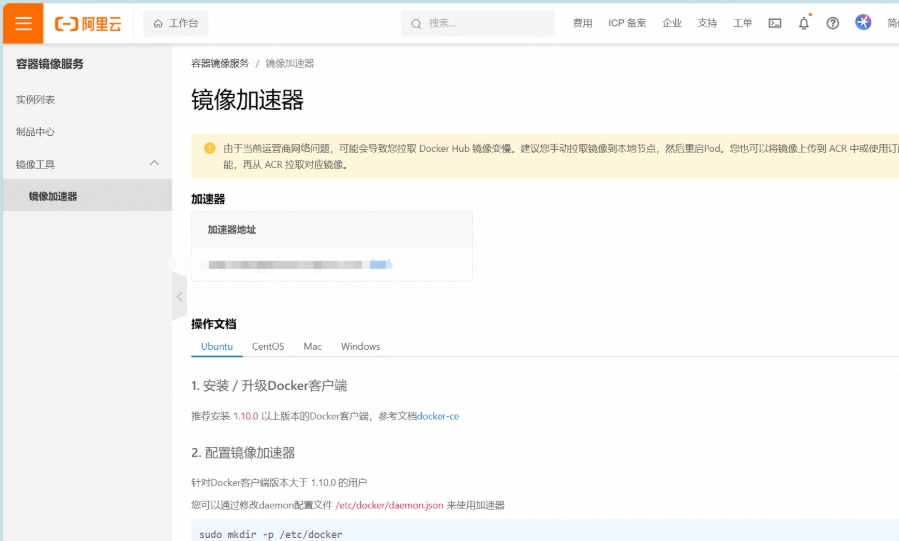
Task: Click the /etc/docker/daemon.json path text
Action: coord(389,505)
